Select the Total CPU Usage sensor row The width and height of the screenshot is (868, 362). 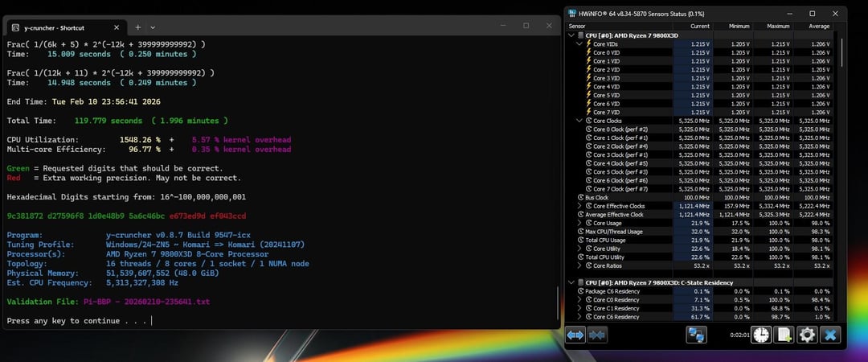tap(635, 240)
